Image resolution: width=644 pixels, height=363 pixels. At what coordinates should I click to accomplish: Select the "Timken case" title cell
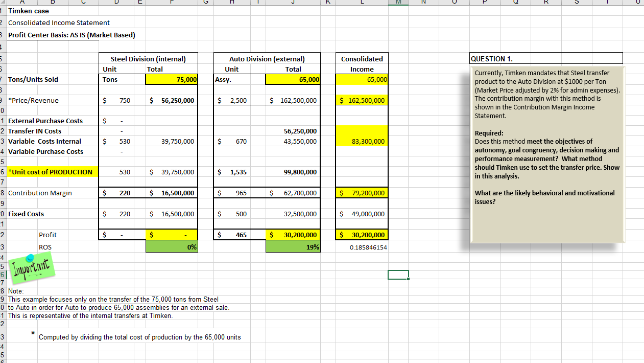point(29,11)
